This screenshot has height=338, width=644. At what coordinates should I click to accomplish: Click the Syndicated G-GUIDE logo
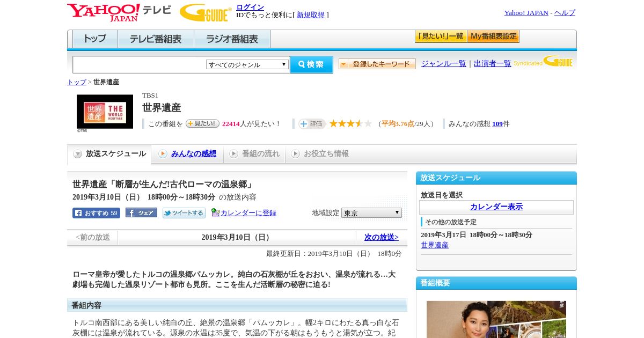pyautogui.click(x=543, y=62)
